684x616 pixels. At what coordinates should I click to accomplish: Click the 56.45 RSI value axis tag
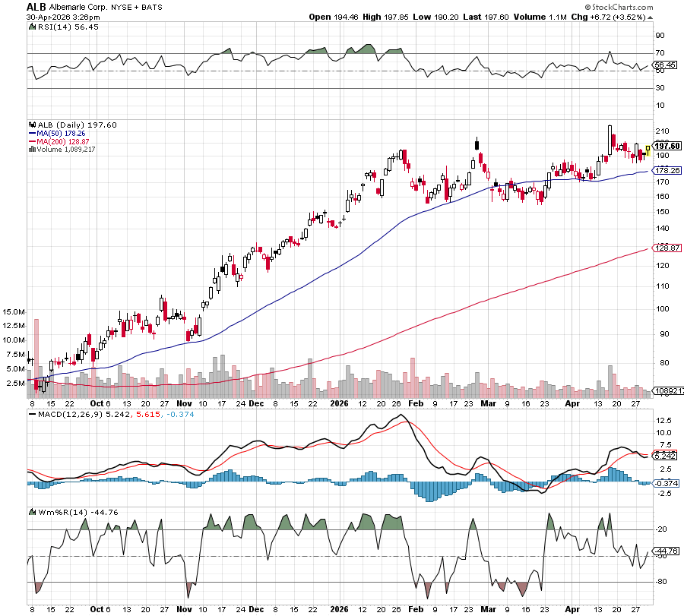click(666, 65)
